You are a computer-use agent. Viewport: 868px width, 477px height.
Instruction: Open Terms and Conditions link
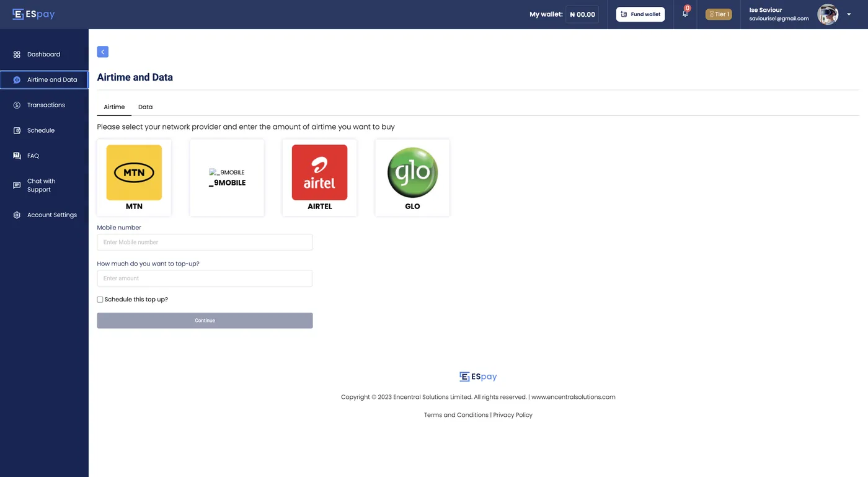456,415
